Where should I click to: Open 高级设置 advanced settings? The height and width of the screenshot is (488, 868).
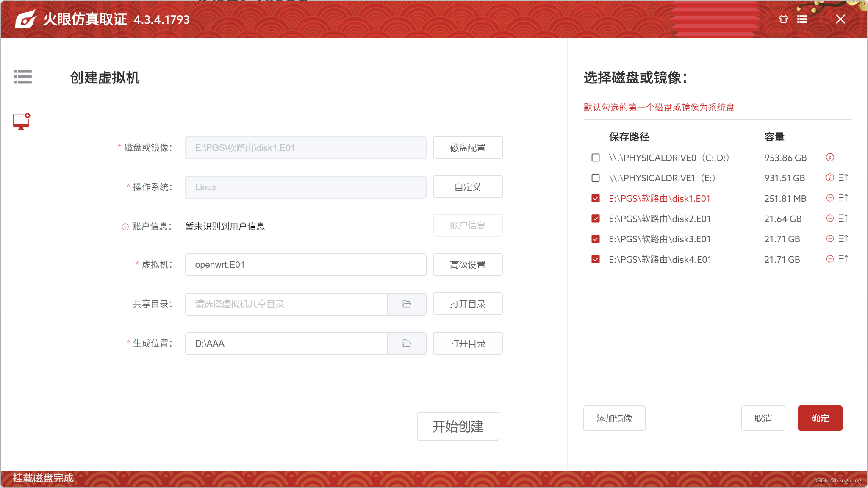click(x=467, y=265)
